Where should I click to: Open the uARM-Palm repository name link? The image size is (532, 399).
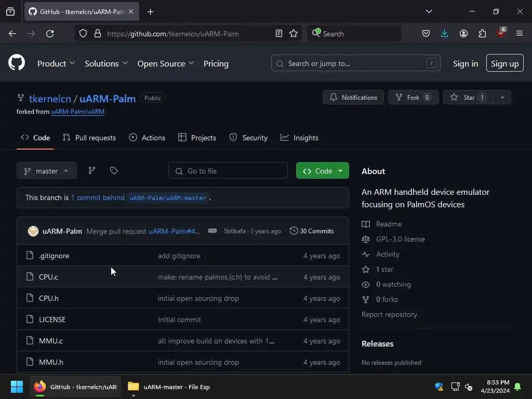coord(108,99)
